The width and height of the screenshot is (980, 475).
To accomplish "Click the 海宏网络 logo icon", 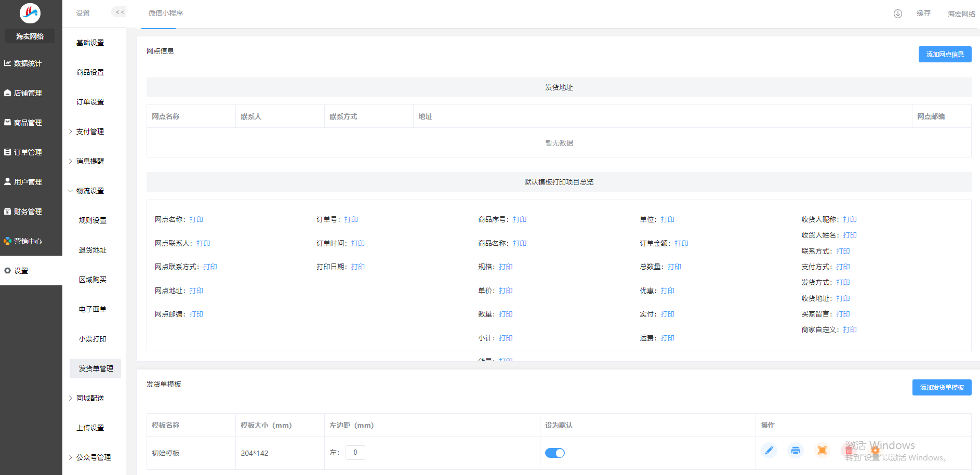I will coord(30,13).
